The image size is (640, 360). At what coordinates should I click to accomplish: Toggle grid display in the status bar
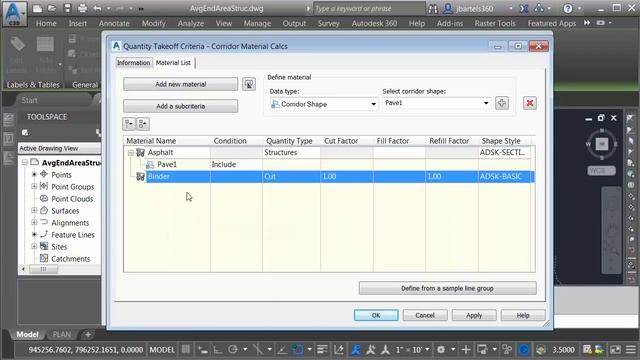coord(186,349)
